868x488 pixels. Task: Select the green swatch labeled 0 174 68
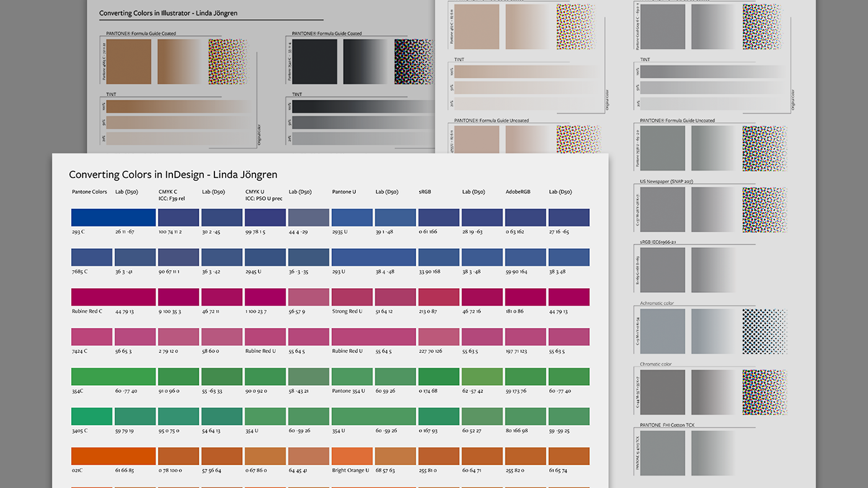pos(439,376)
